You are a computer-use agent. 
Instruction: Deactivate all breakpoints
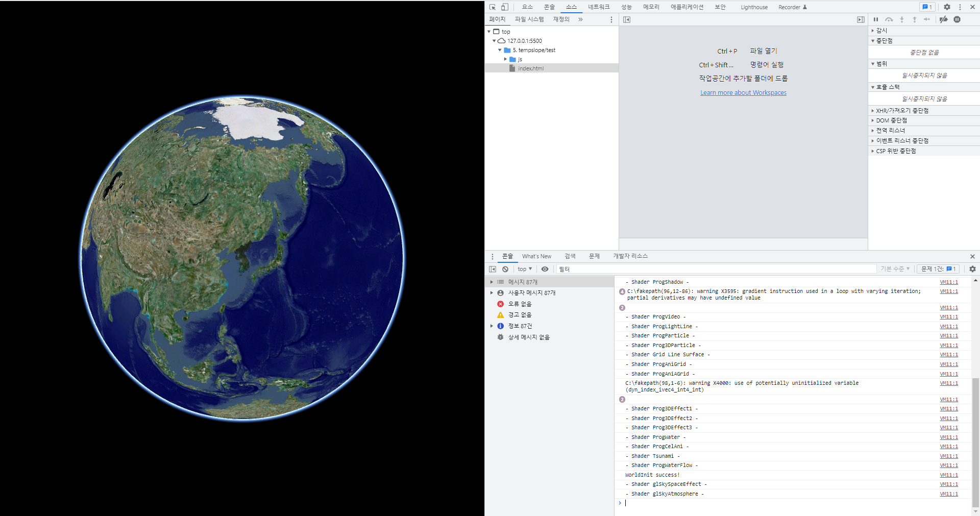click(943, 19)
